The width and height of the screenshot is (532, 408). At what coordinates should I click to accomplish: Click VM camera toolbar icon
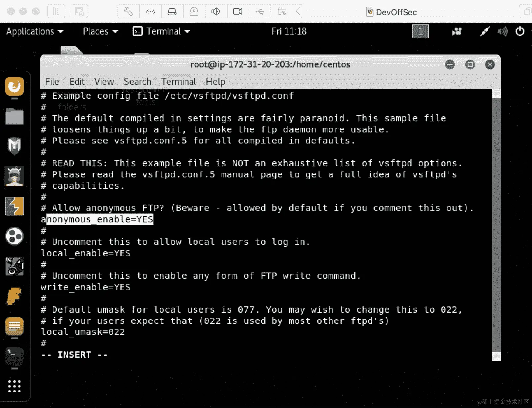click(238, 12)
